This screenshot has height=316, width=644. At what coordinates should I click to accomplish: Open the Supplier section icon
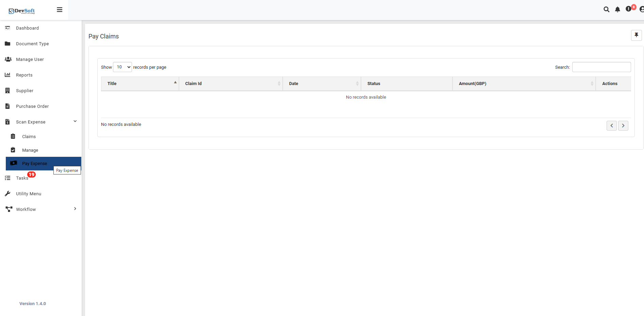point(7,90)
